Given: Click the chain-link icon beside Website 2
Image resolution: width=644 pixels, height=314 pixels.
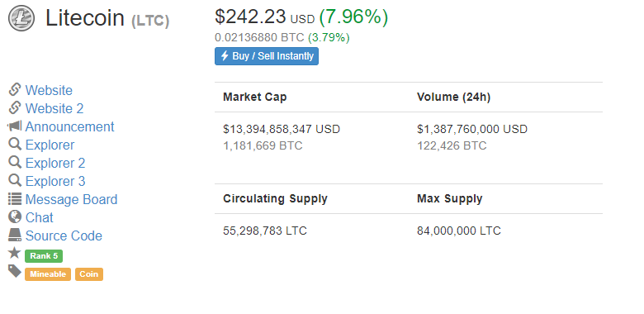Looking at the screenshot, I should coord(15,107).
